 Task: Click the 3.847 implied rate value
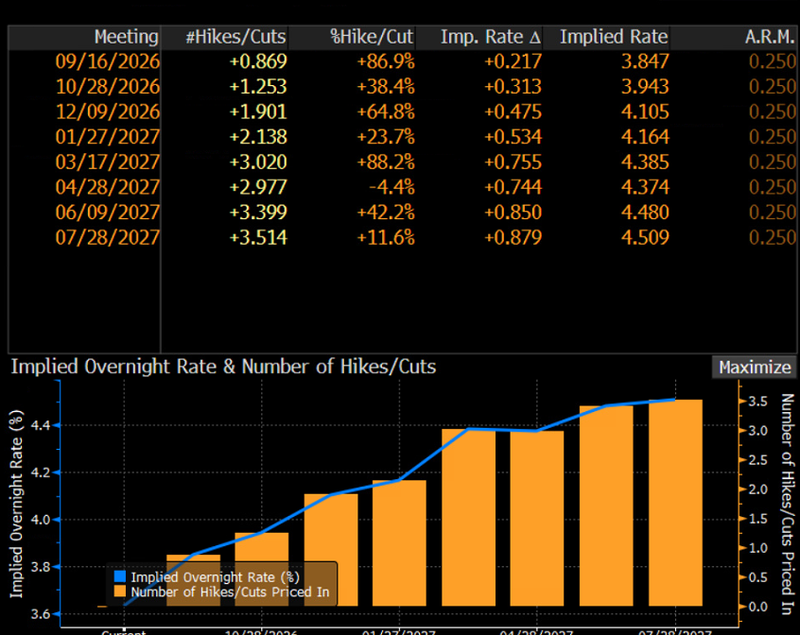click(645, 62)
